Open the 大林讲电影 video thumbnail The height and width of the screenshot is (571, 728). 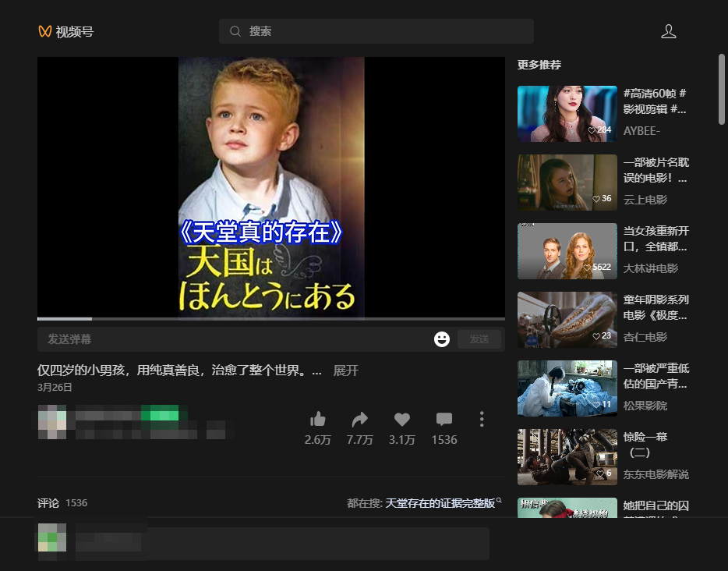pyautogui.click(x=567, y=251)
